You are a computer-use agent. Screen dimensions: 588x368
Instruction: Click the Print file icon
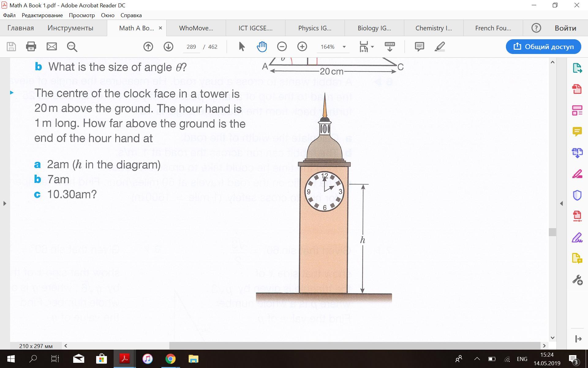click(x=31, y=47)
